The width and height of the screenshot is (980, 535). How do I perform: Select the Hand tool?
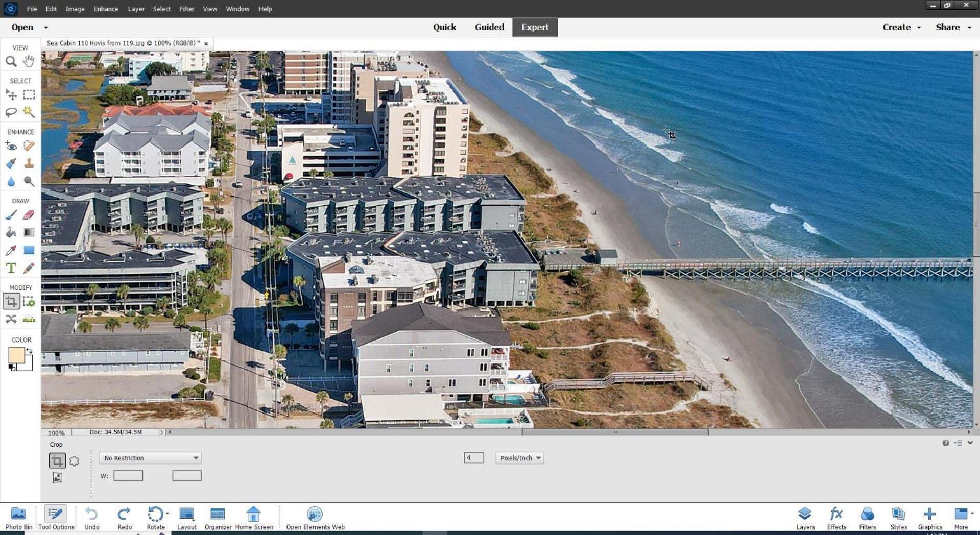pyautogui.click(x=29, y=61)
